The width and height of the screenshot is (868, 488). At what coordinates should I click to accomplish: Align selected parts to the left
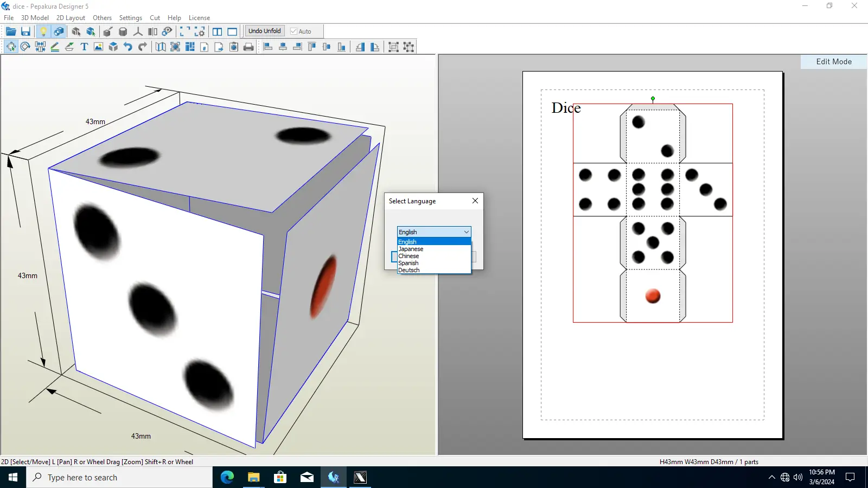268,47
